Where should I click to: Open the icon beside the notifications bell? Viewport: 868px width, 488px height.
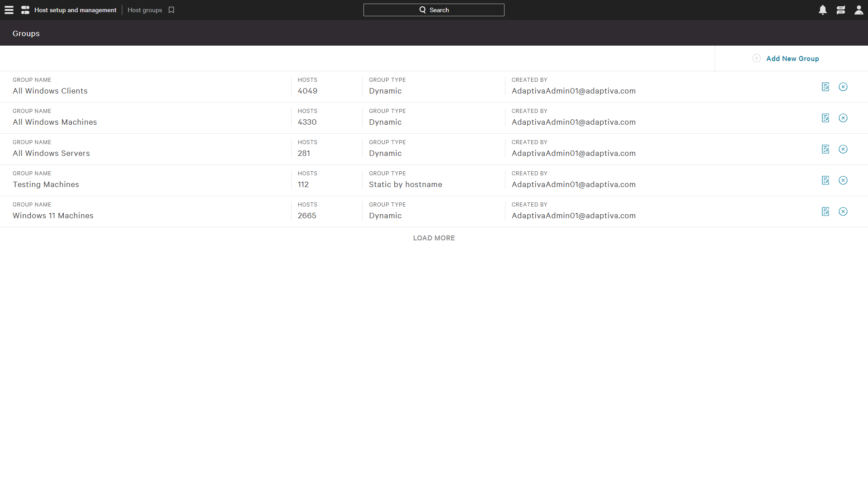point(841,10)
